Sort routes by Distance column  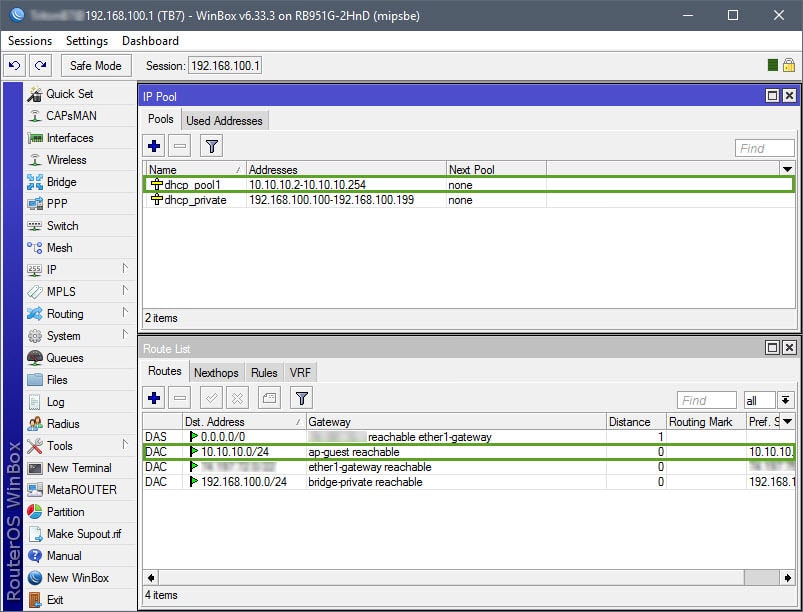[637, 421]
